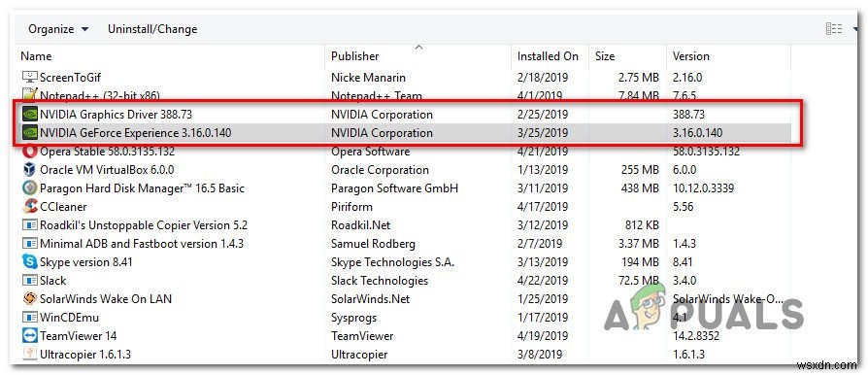Click the SolarWinds Wake On LAN icon
The height and width of the screenshot is (375, 868).
pyautogui.click(x=29, y=299)
